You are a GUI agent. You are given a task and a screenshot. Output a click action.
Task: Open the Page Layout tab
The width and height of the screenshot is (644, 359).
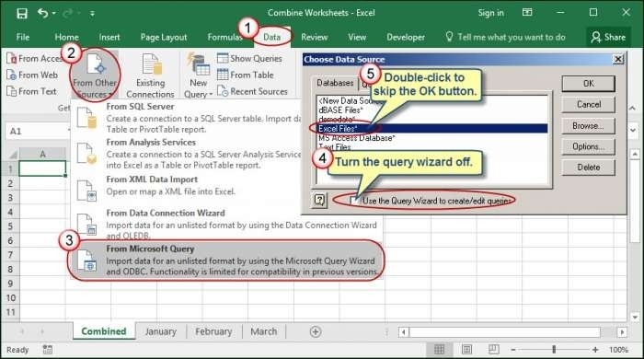click(164, 37)
